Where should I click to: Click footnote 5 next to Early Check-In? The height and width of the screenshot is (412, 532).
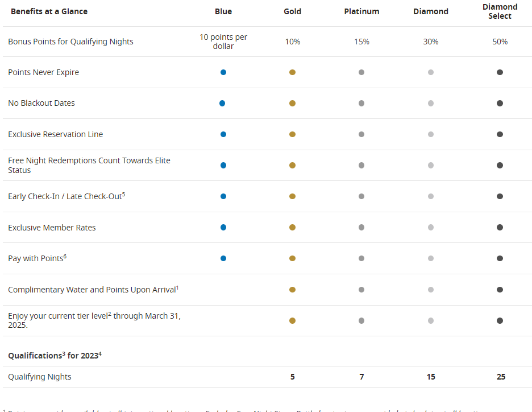click(x=123, y=194)
